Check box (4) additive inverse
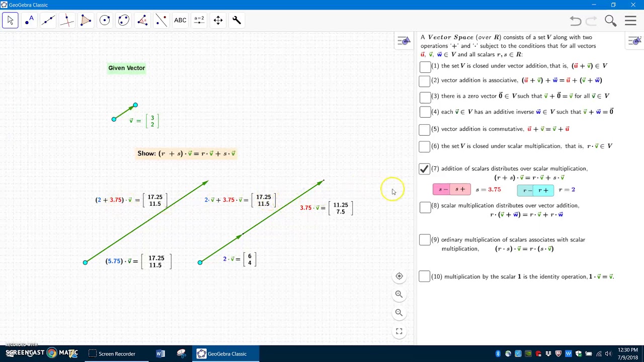 point(425,112)
